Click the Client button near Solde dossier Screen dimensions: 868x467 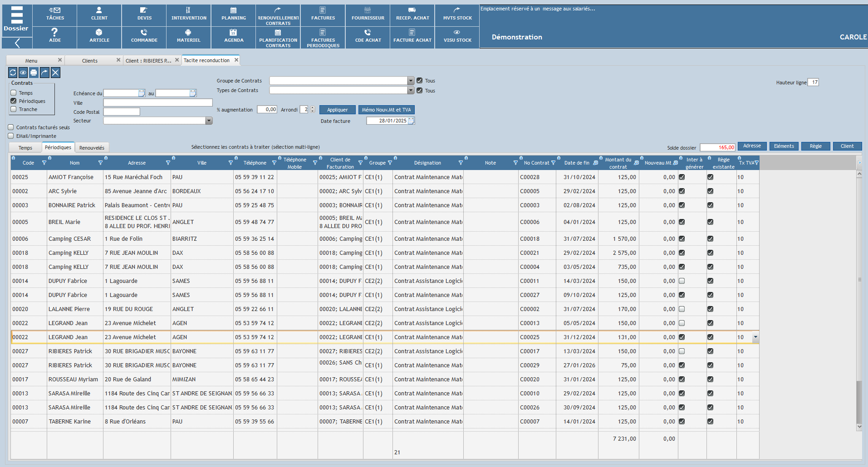pos(847,146)
